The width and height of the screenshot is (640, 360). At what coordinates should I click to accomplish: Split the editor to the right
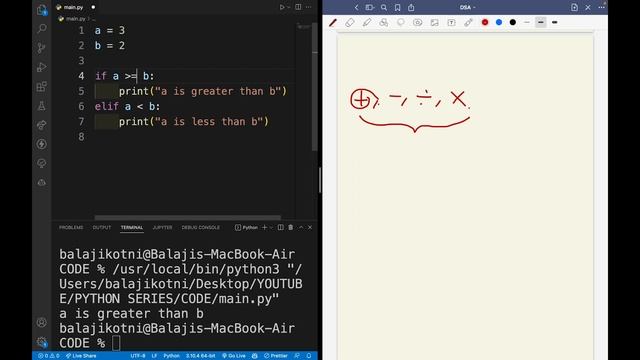(298, 7)
